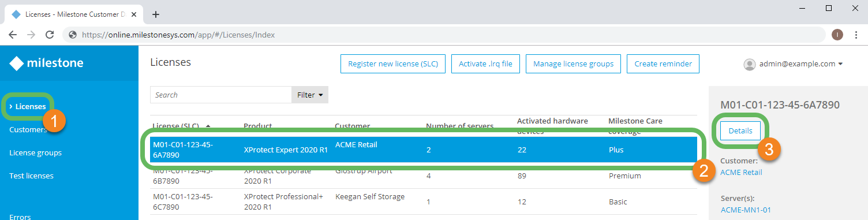The image size is (868, 220).
Task: Open the Details button for selected license
Action: [740, 130]
